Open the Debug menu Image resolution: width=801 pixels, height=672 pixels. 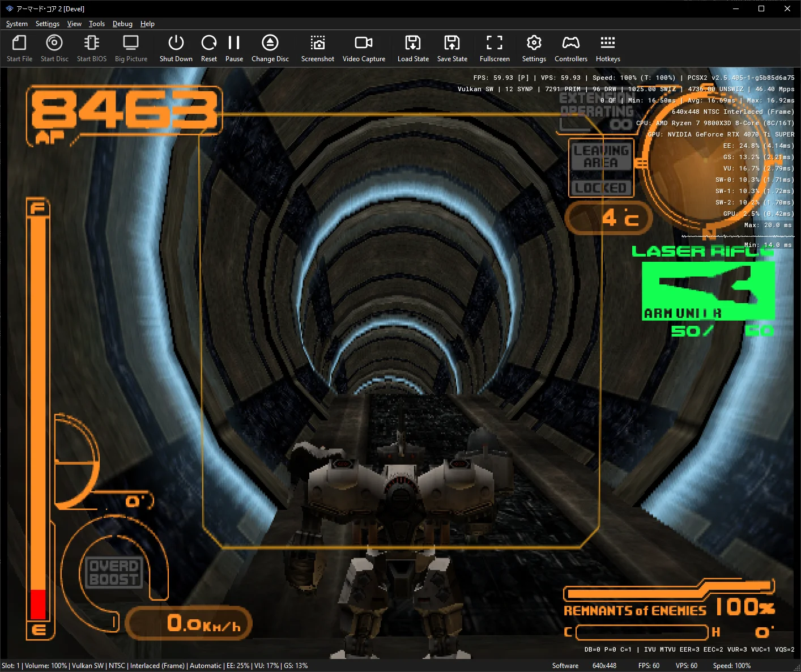(122, 24)
